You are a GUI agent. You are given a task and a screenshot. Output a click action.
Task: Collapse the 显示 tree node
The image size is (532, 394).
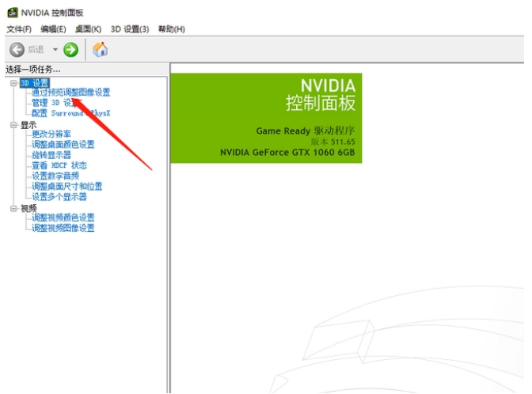pos(13,125)
